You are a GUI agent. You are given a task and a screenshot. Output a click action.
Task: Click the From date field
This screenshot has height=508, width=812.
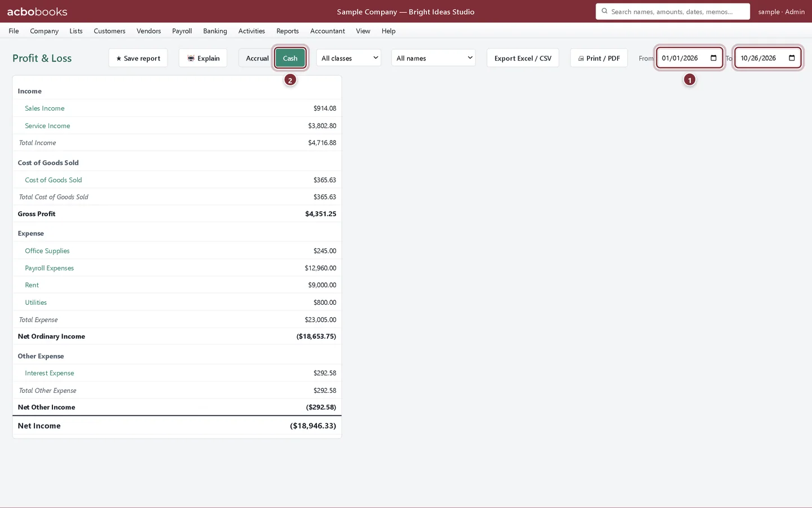pos(689,58)
